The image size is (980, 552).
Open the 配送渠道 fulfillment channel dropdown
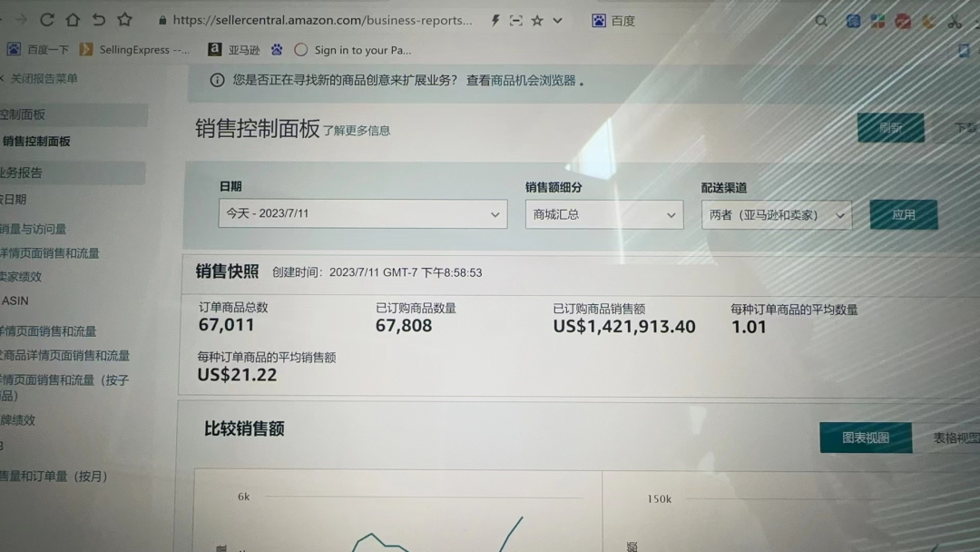777,214
